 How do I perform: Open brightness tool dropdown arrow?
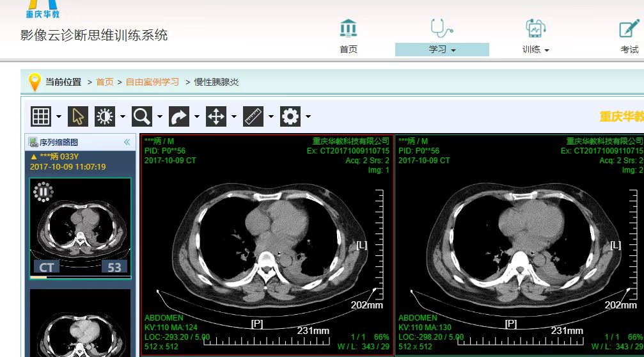123,116
